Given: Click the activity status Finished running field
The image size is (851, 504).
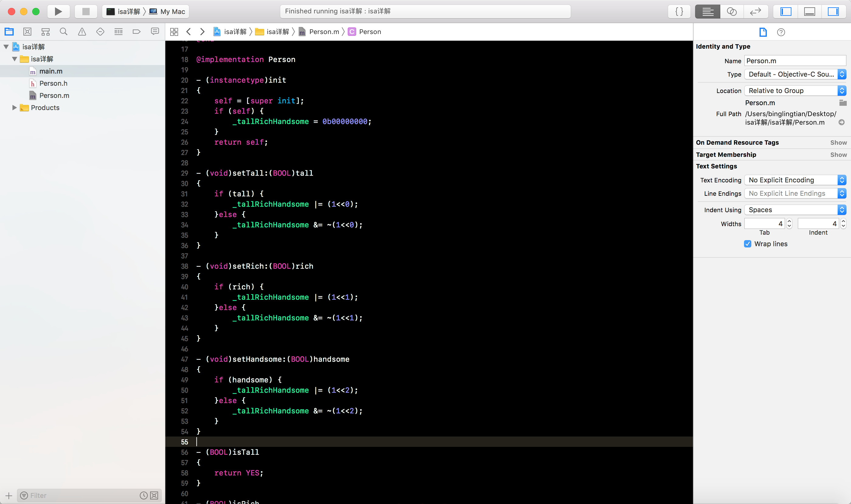Looking at the screenshot, I should (425, 12).
